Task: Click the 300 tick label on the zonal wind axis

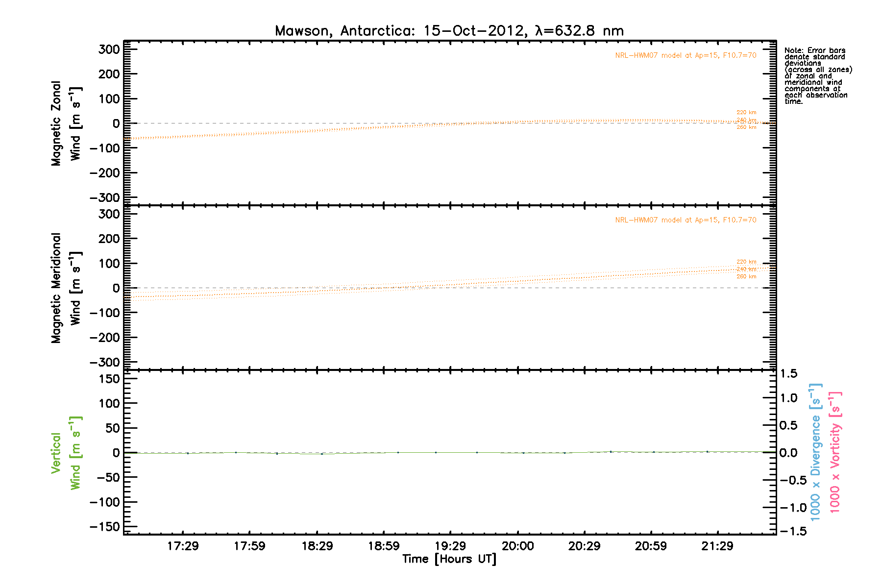Action: [x=109, y=49]
